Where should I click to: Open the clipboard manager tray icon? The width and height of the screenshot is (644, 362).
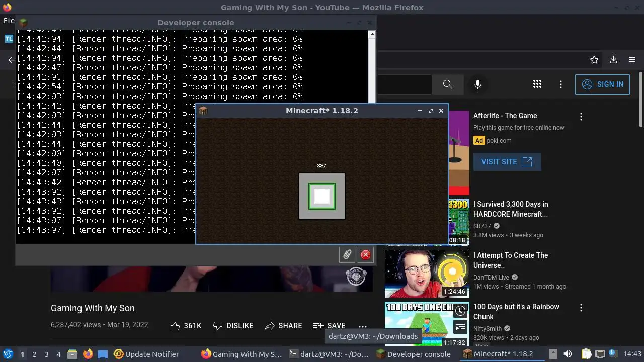tap(586, 354)
